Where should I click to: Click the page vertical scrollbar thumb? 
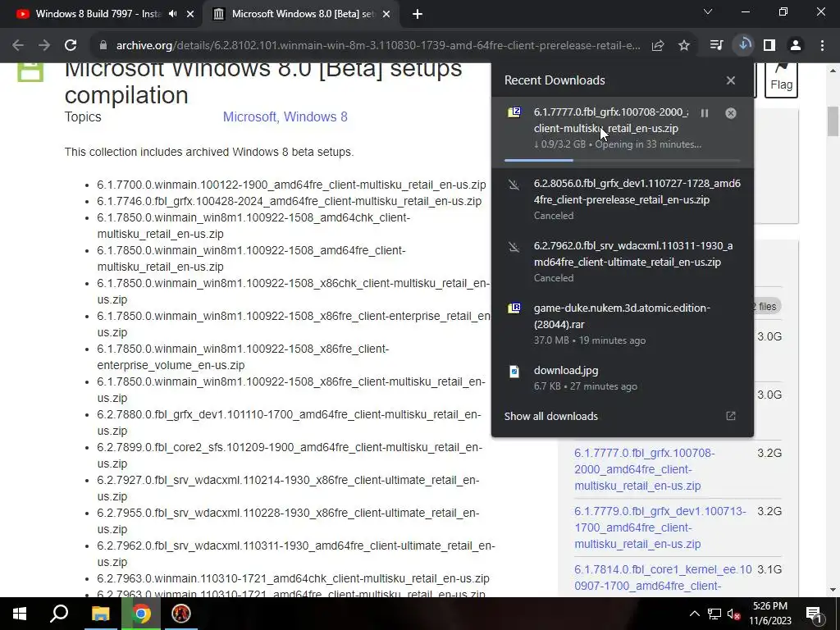click(833, 121)
